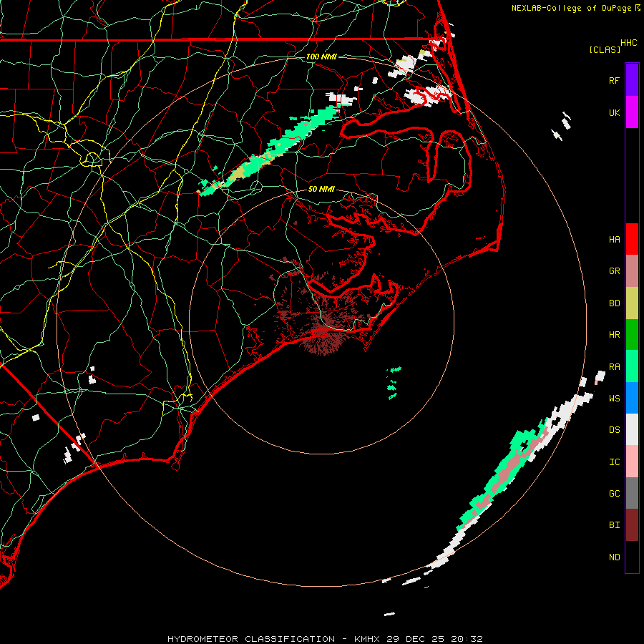Click the DS white legend swatch
The image size is (644, 644).
[x=632, y=429]
